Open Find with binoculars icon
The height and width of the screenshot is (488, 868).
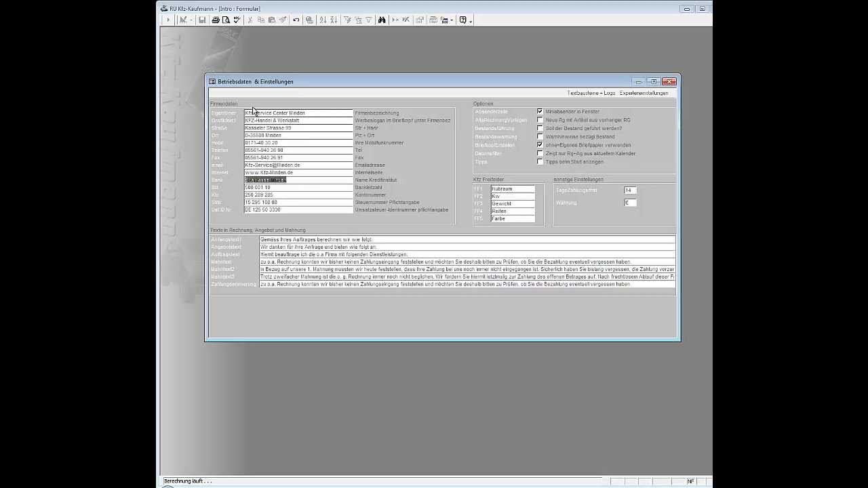pyautogui.click(x=382, y=20)
